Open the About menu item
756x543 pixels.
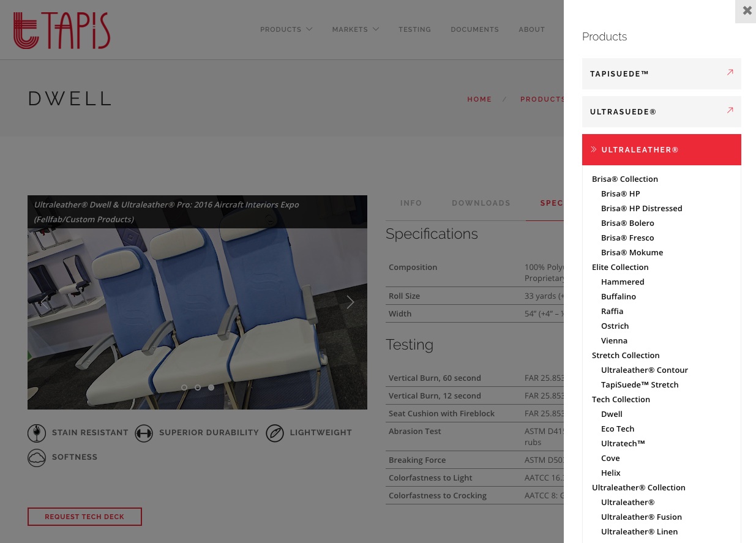[x=532, y=29]
